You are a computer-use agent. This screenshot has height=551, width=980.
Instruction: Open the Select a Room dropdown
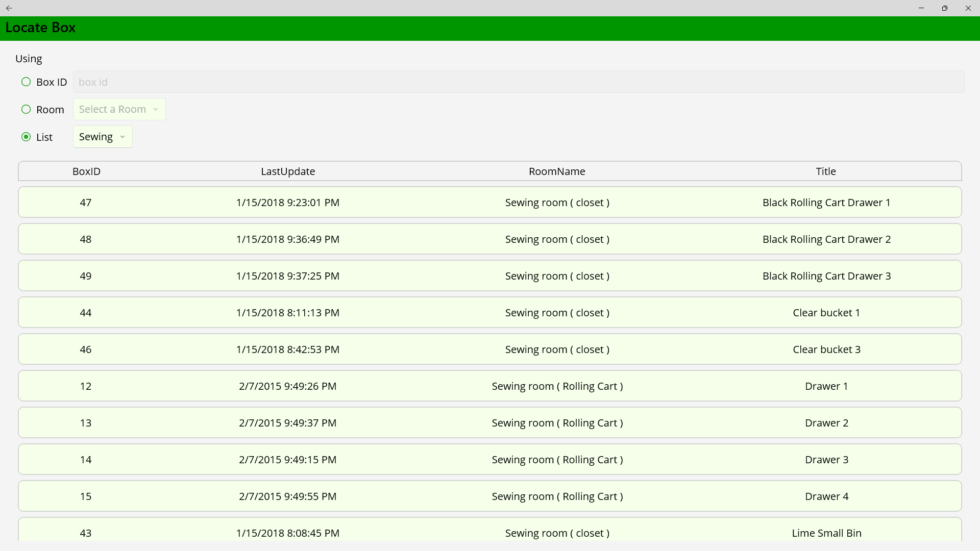[x=119, y=110]
